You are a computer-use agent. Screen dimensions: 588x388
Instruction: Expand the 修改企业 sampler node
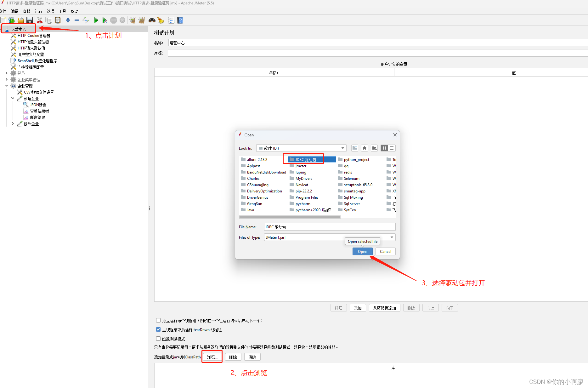tap(13, 123)
